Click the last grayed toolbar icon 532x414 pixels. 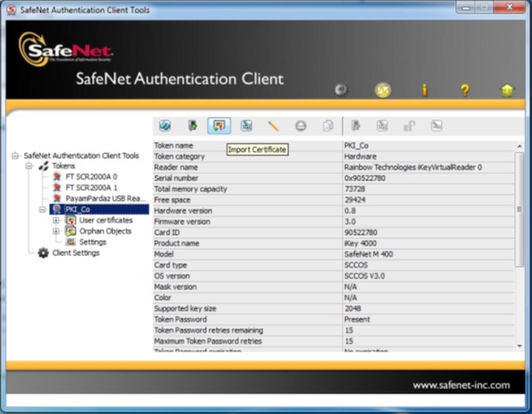(x=436, y=126)
